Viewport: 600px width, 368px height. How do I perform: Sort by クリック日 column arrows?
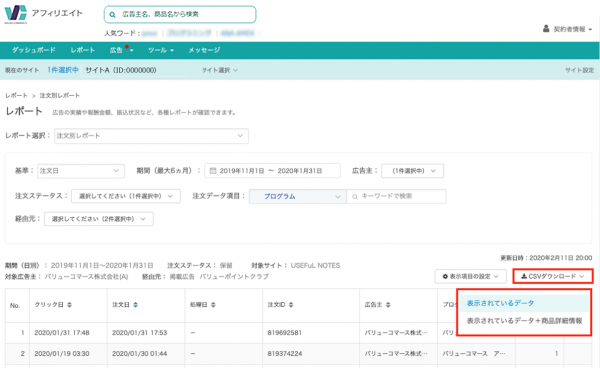tap(69, 305)
